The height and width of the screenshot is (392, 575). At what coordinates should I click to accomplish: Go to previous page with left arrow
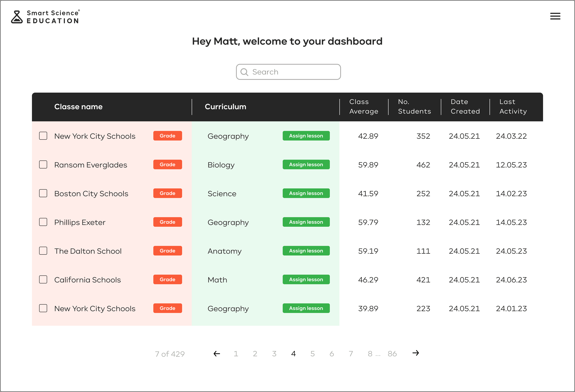pos(217,354)
